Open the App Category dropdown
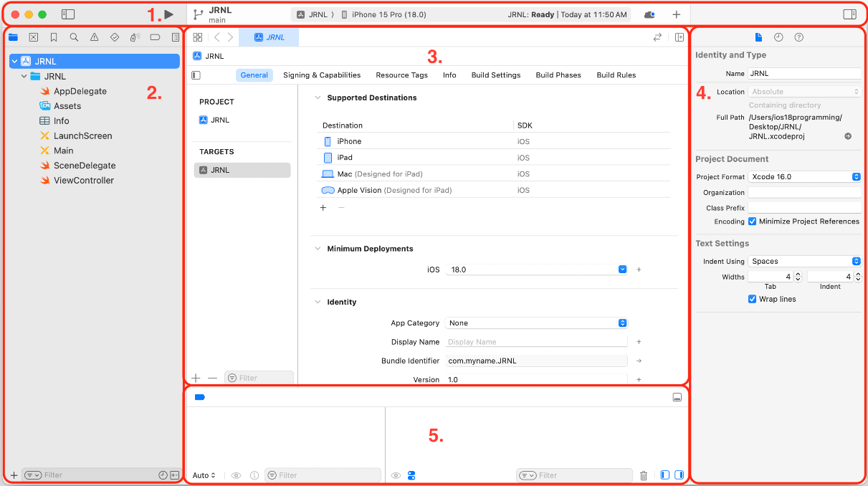 point(537,323)
